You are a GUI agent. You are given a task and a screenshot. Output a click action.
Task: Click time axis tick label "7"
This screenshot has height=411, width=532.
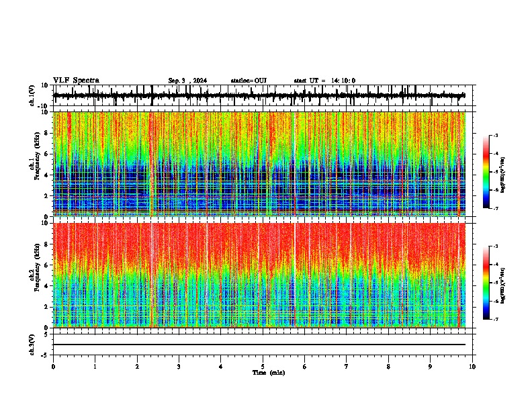(x=347, y=367)
